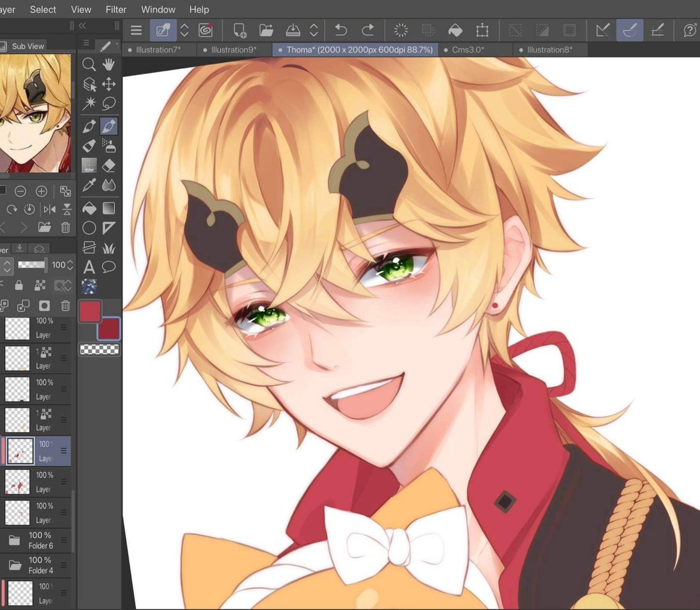Collapse Folder 4 layer folder
Viewport: 700px width, 610px height.
coord(15,565)
